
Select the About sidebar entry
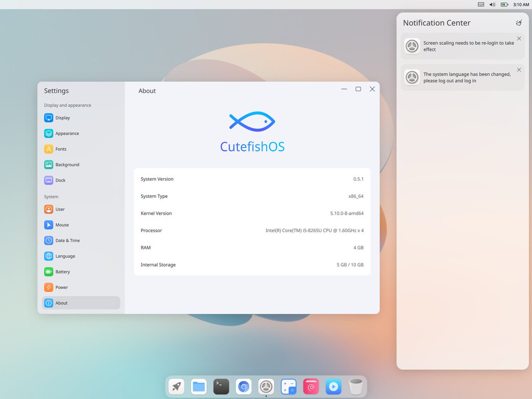point(81,303)
